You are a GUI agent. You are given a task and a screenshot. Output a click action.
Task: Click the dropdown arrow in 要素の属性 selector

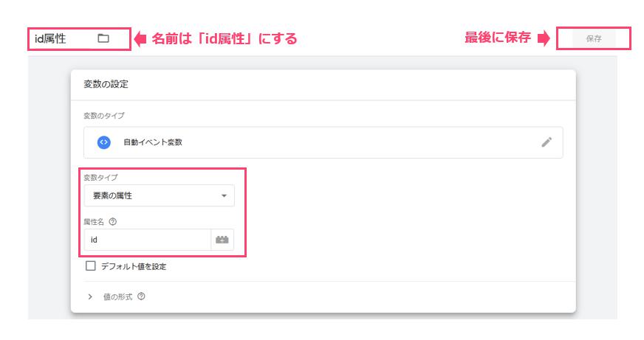pos(224,195)
